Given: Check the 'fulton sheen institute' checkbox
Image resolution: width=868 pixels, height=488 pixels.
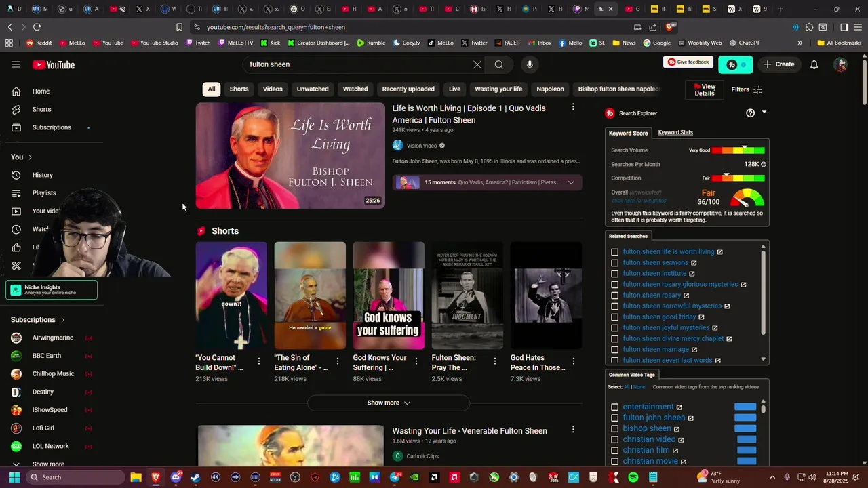Looking at the screenshot, I should pyautogui.click(x=615, y=274).
